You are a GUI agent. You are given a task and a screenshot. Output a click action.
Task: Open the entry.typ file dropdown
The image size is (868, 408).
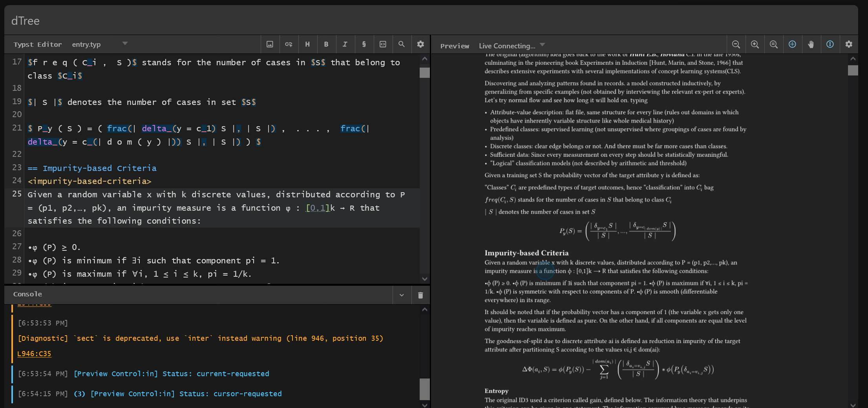[x=125, y=44]
